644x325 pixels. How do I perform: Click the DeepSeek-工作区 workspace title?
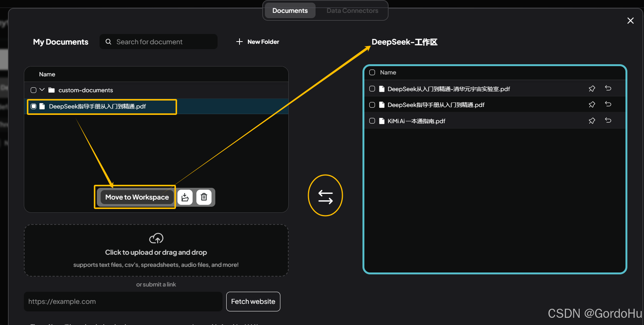pyautogui.click(x=404, y=42)
